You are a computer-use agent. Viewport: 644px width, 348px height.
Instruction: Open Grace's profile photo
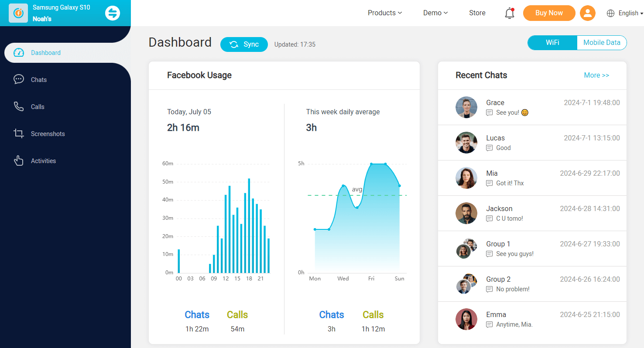[x=466, y=107]
